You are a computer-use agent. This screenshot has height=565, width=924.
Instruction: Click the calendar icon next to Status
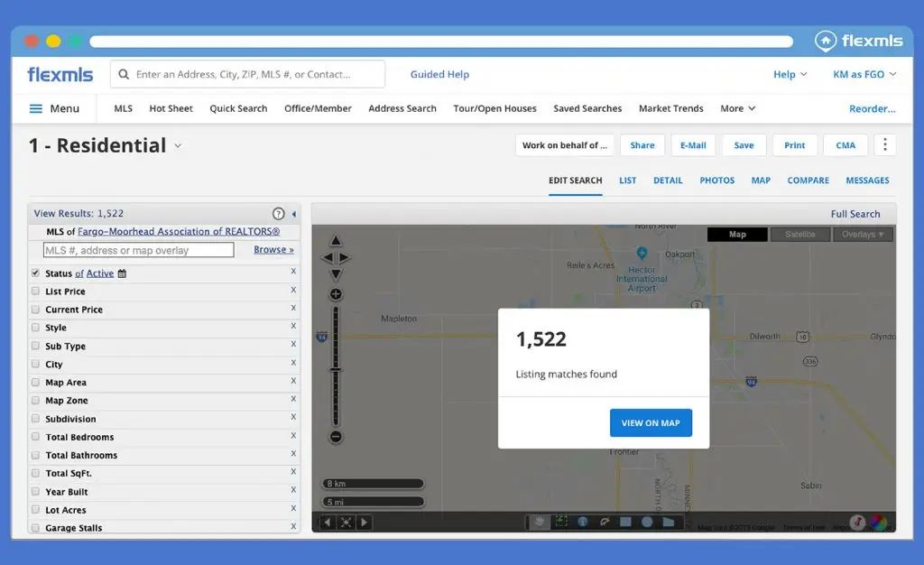[x=123, y=273]
